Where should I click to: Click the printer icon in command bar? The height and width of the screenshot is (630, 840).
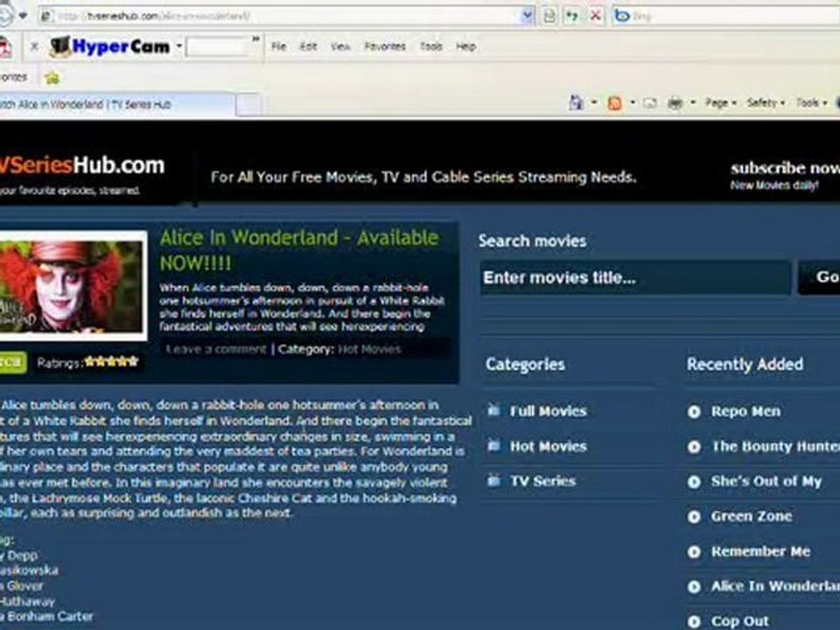[675, 103]
